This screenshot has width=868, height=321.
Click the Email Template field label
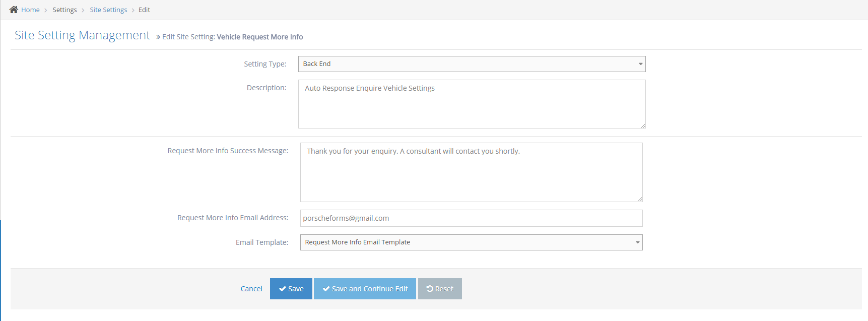tap(262, 242)
